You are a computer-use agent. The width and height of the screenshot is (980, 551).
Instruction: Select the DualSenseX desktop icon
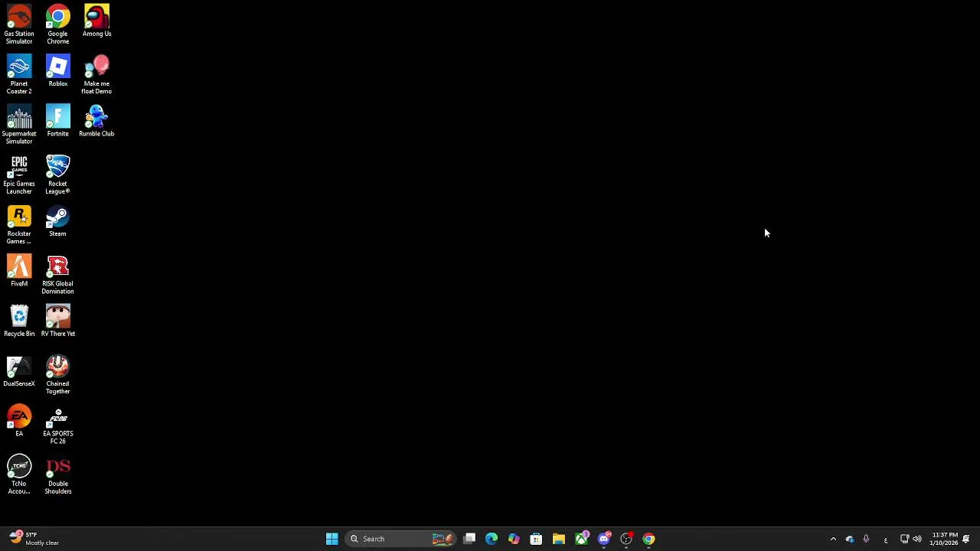(x=19, y=370)
